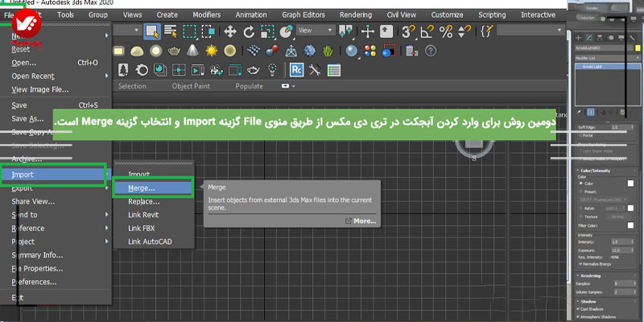Image resolution: width=644 pixels, height=322 pixels.
Task: Collapse the Shadow rollout
Action: (588, 301)
